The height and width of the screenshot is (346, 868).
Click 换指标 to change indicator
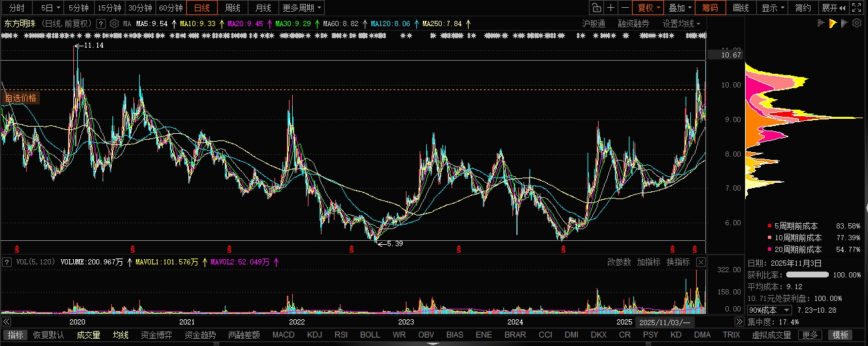click(x=678, y=262)
